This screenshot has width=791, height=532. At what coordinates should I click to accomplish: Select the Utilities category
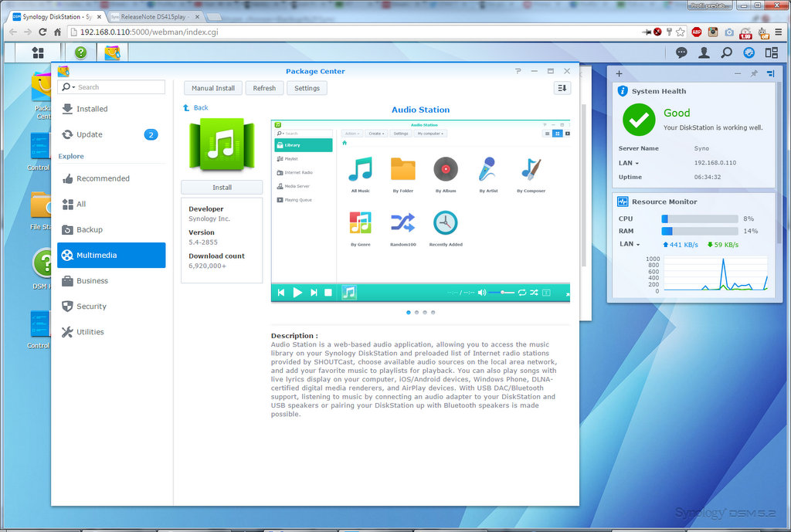point(111,332)
